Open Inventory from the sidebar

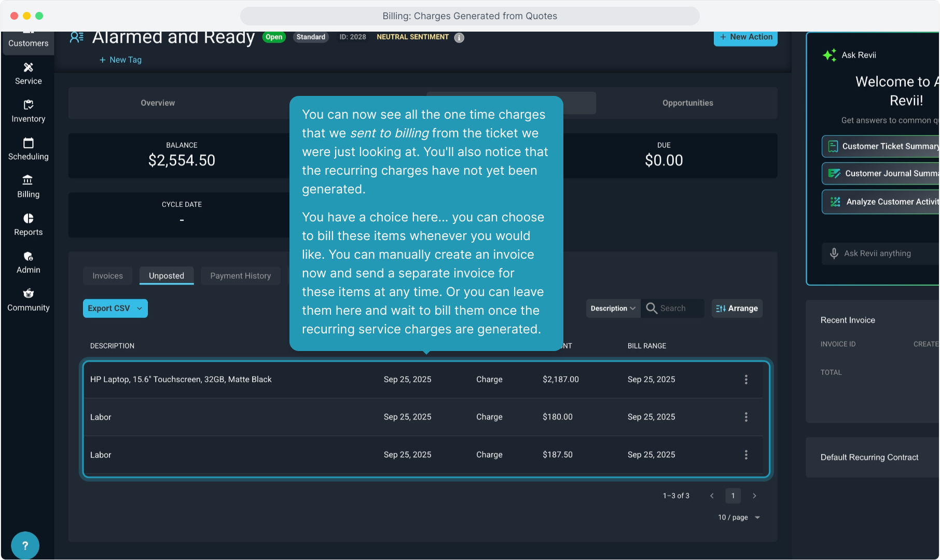[28, 111]
